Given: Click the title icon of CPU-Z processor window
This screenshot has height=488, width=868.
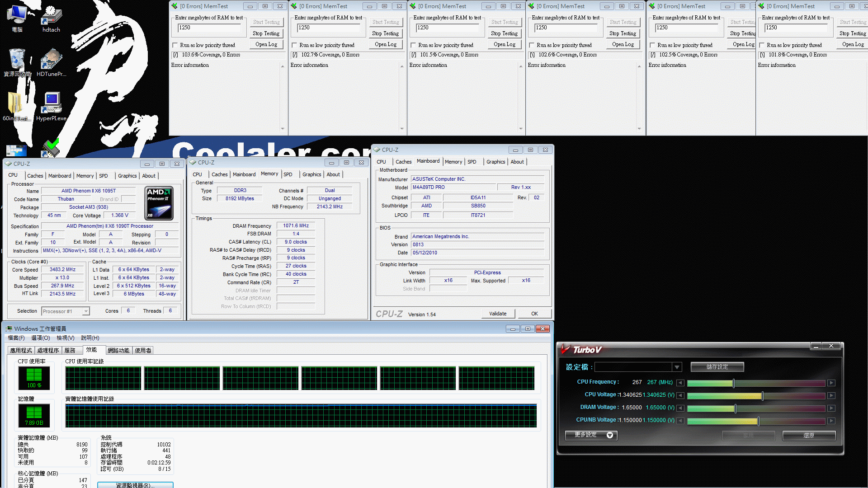Looking at the screenshot, I should [x=8, y=164].
